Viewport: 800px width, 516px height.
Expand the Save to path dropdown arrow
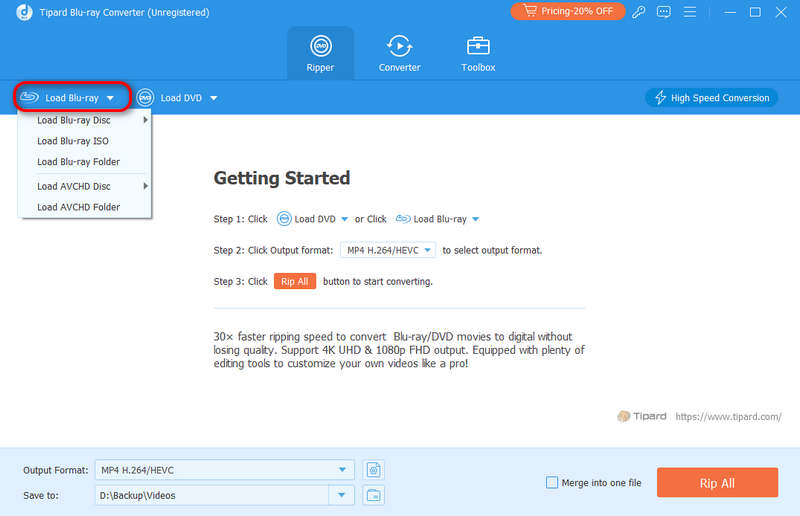(341, 495)
